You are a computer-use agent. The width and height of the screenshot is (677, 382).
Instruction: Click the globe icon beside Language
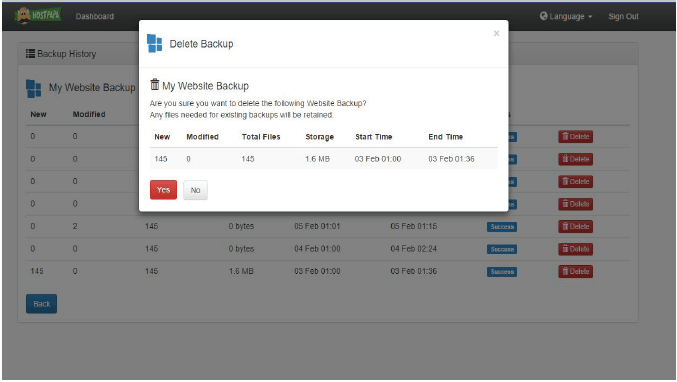[544, 16]
